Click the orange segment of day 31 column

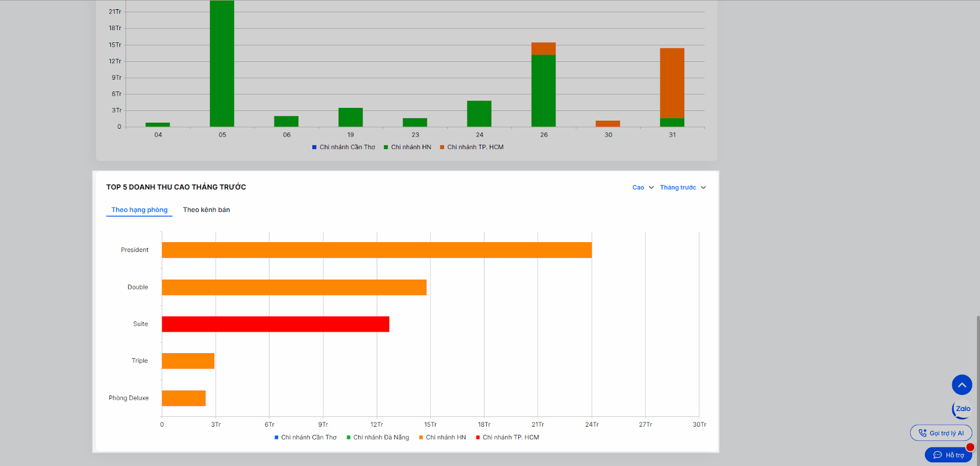tap(672, 83)
